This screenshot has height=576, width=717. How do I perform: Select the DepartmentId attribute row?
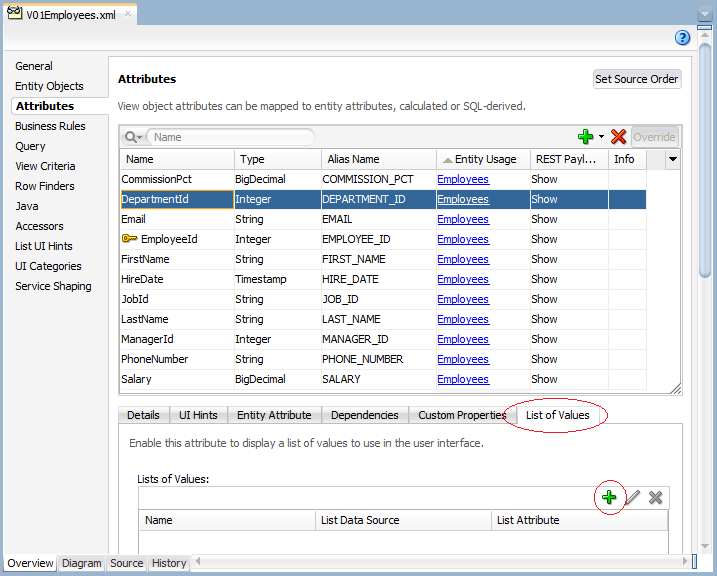383,199
